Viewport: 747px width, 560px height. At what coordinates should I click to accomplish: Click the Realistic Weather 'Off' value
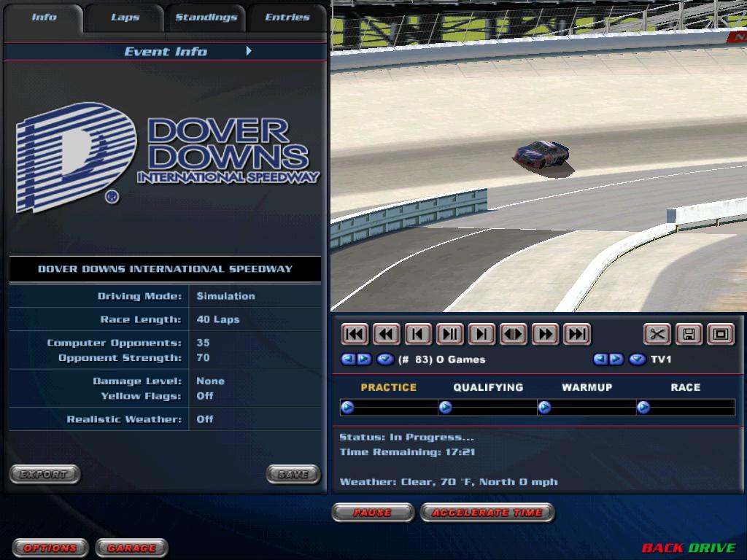[205, 419]
